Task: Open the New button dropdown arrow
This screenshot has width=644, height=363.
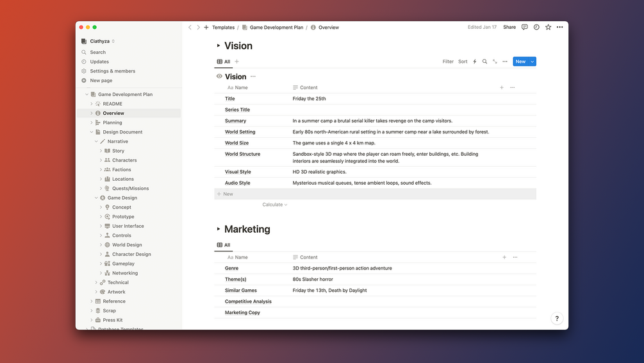Action: coord(533,62)
